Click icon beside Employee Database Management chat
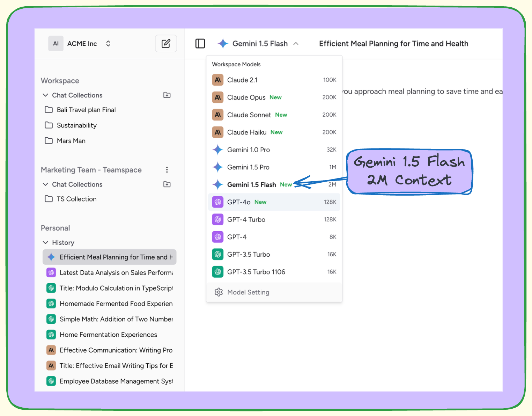The image size is (532, 416). pos(51,381)
